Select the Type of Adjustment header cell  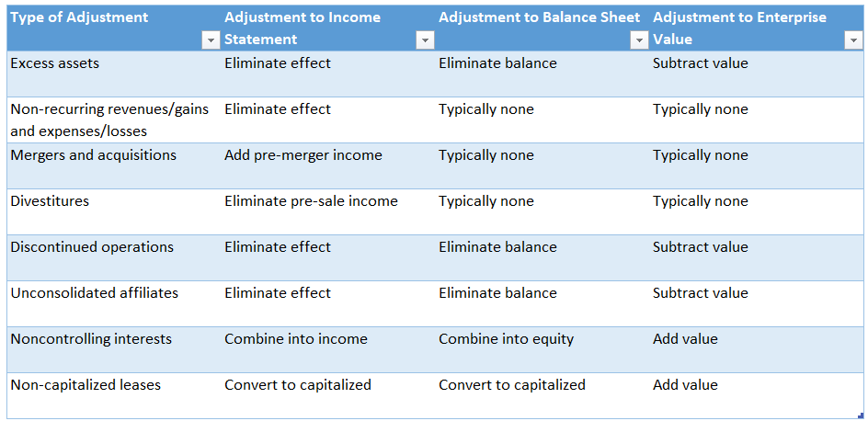78,17
